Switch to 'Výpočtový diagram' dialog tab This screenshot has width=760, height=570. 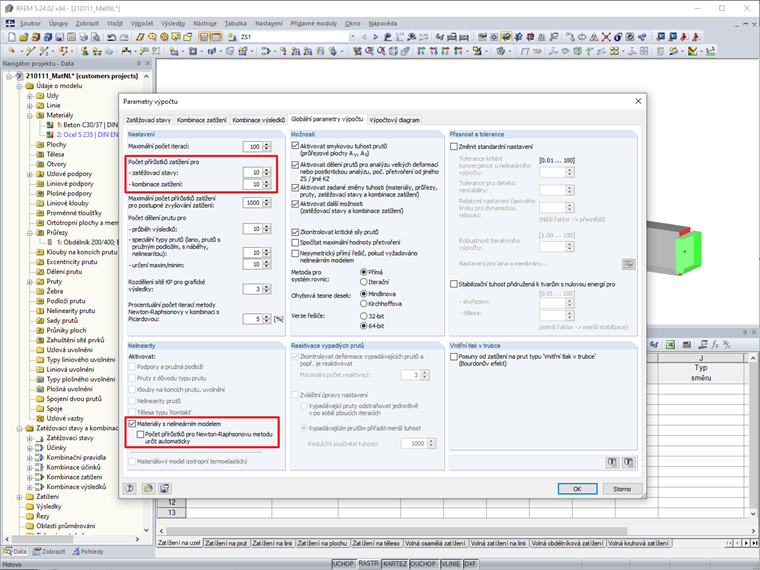395,120
